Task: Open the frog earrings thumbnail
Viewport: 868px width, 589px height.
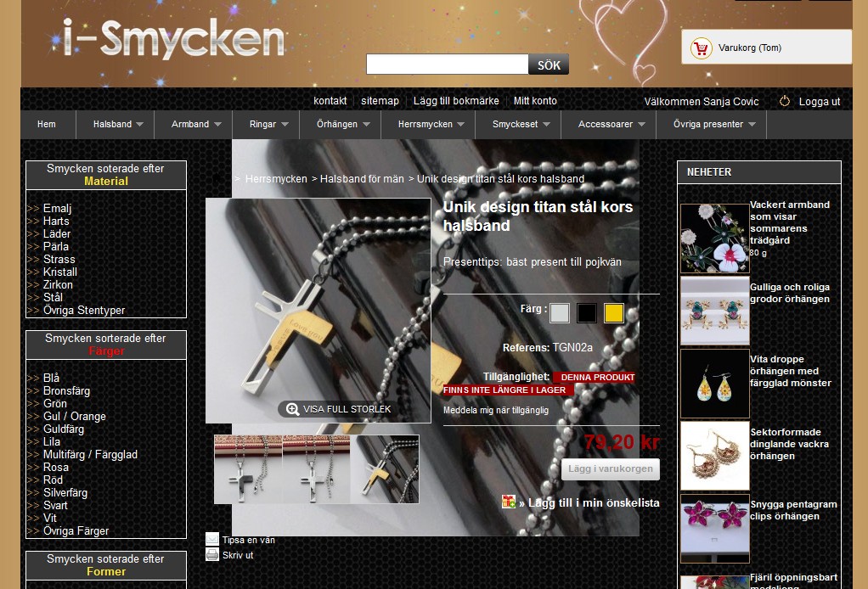Action: coord(714,311)
